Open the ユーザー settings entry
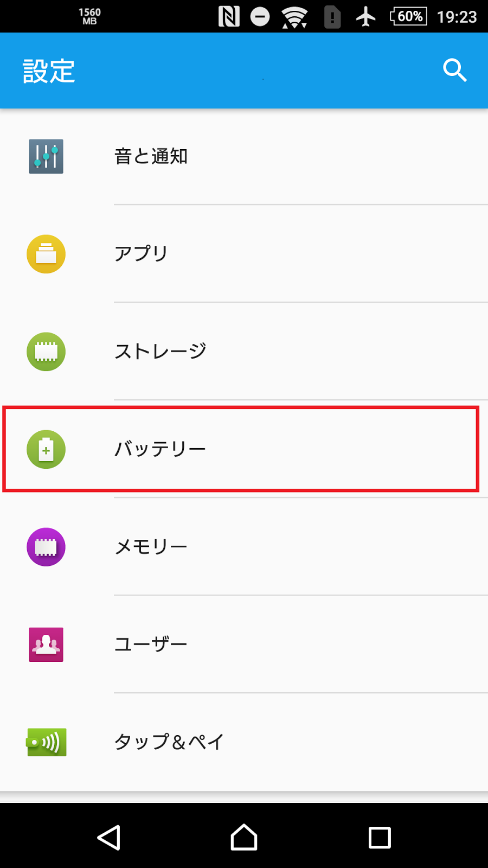This screenshot has width=488, height=868. (x=244, y=644)
